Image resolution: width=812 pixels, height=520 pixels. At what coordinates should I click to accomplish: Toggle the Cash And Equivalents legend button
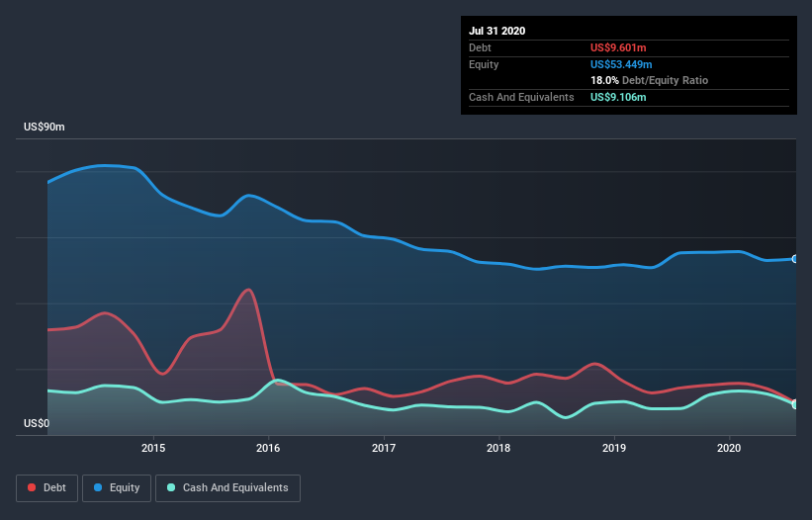tap(227, 488)
